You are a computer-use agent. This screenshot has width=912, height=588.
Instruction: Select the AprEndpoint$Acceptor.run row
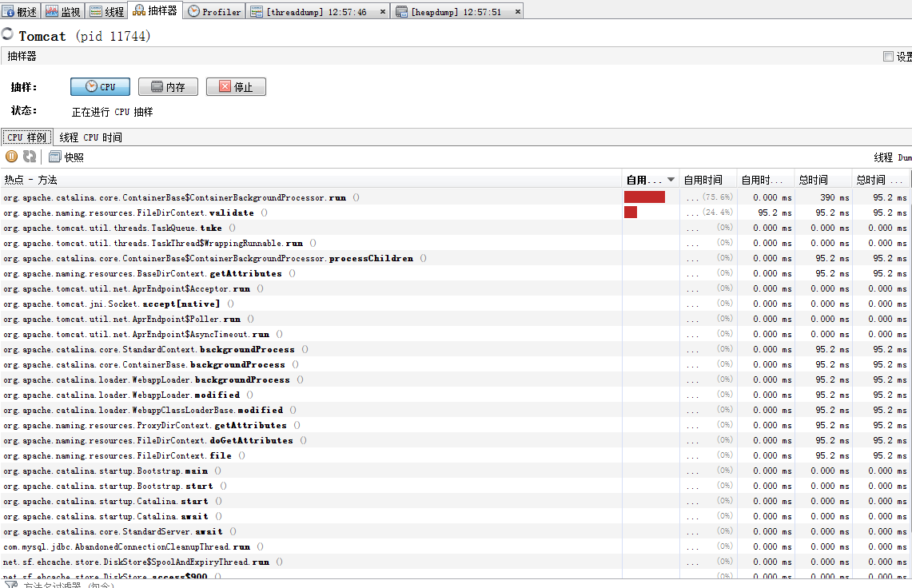[x=456, y=288]
